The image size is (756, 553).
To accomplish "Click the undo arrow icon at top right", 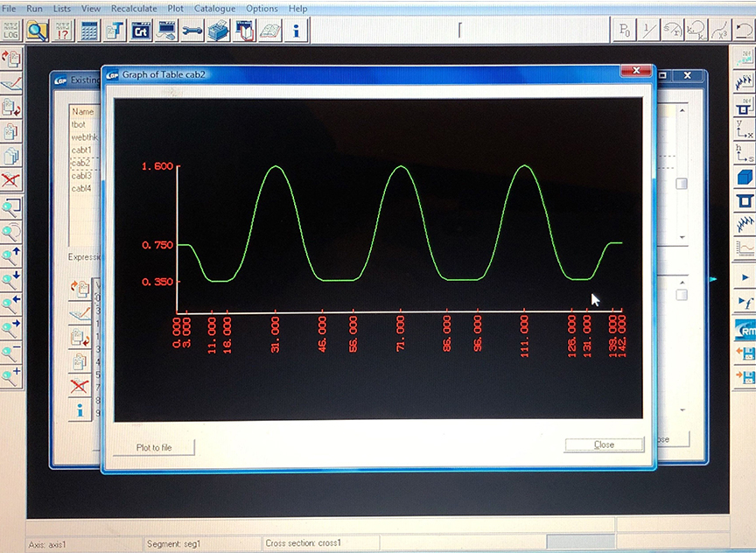I will tap(744, 31).
